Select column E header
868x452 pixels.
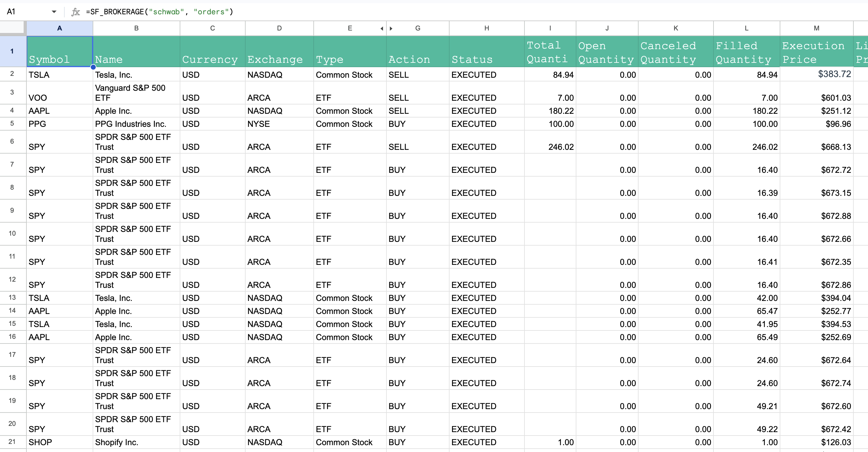[350, 28]
